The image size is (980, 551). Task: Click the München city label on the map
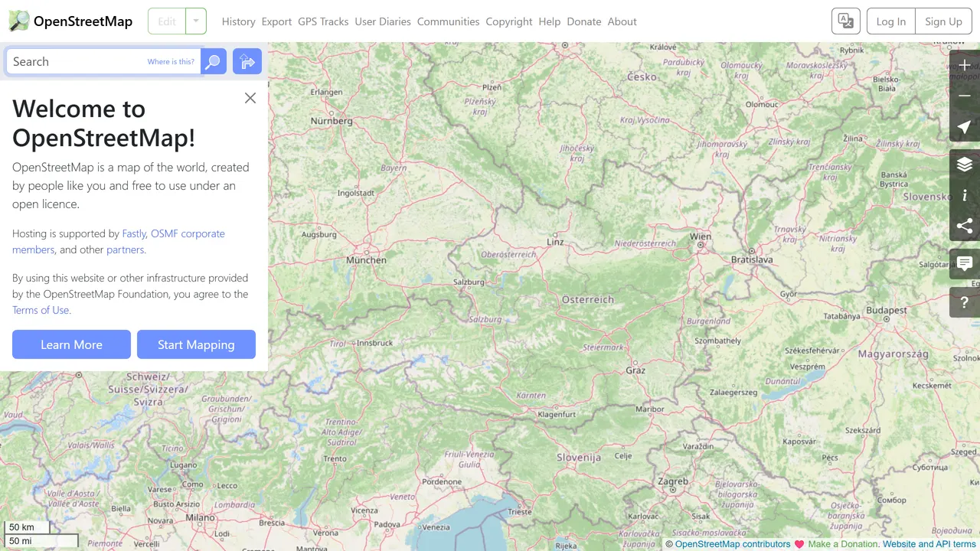pos(366,260)
